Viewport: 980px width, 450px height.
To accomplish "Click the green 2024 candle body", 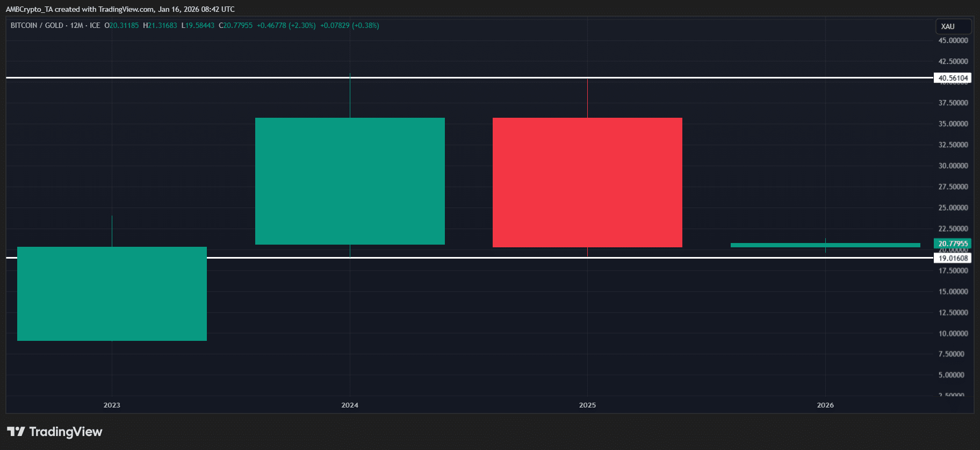I will click(350, 181).
